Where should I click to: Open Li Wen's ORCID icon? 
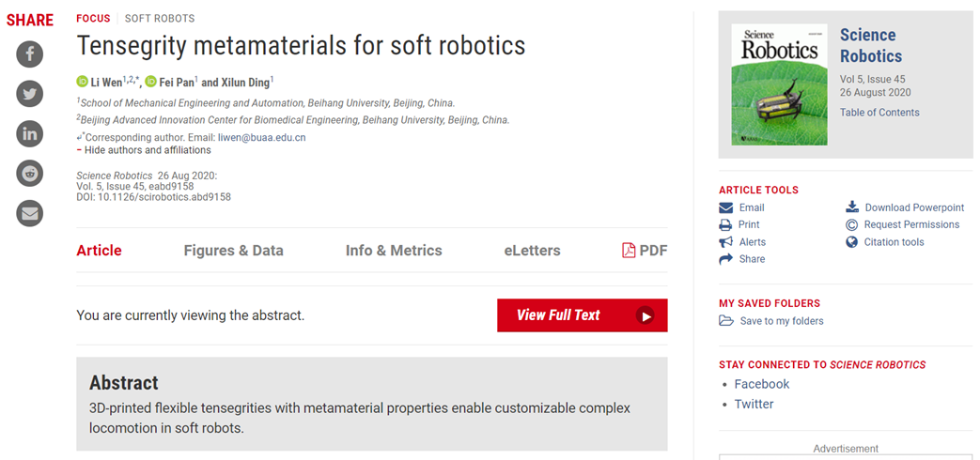[82, 83]
